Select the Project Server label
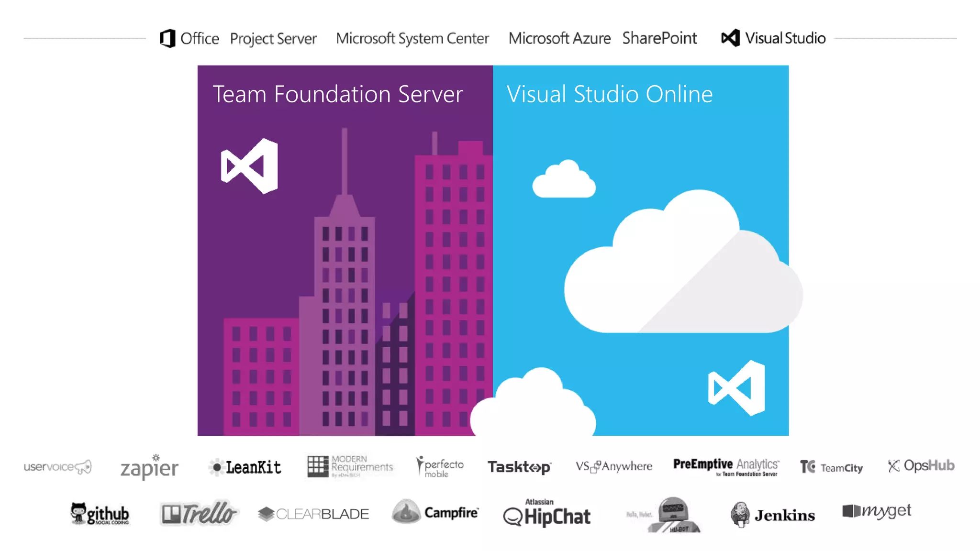Image resolution: width=980 pixels, height=551 pixels. pyautogui.click(x=273, y=38)
